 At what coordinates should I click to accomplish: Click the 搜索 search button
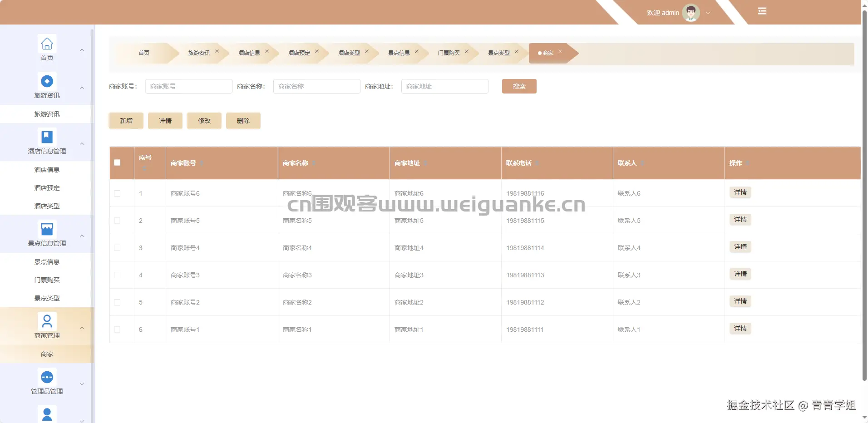519,86
